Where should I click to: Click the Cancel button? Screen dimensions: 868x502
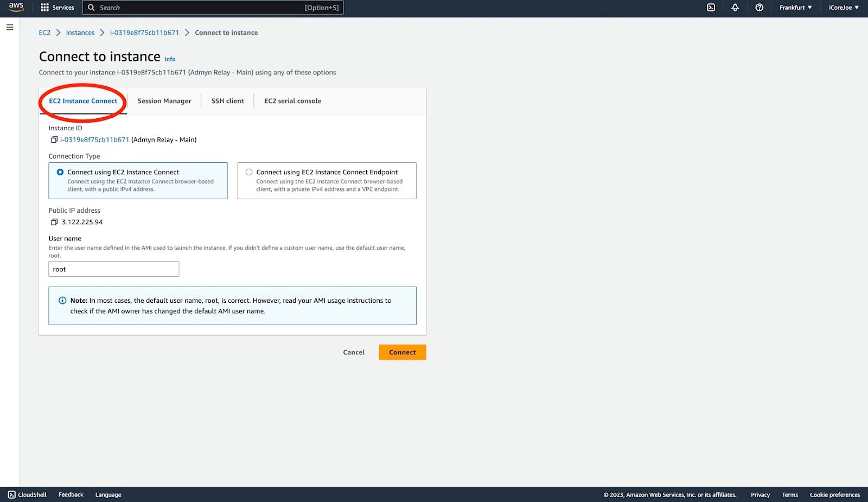(x=354, y=352)
